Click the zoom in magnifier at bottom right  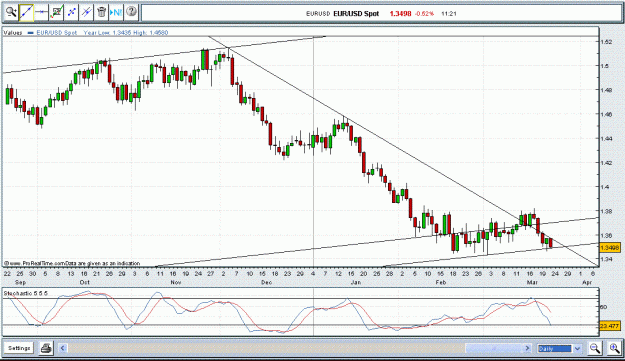click(614, 348)
